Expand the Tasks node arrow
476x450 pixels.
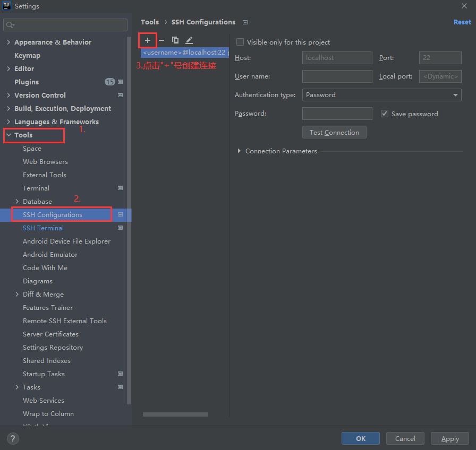click(x=17, y=387)
